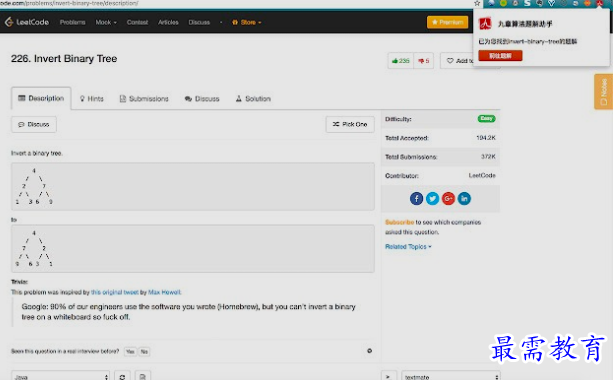Click the Jiuzhang logo in the popup
The width and height of the screenshot is (613, 380).
[x=485, y=24]
